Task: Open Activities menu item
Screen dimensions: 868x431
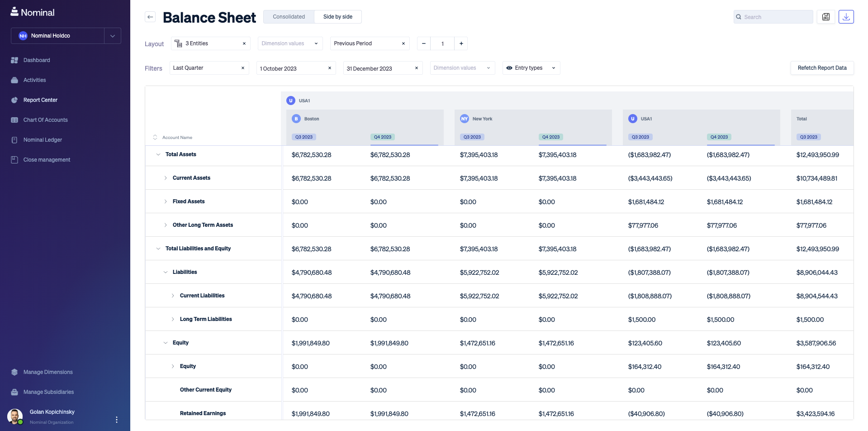Action: click(34, 80)
